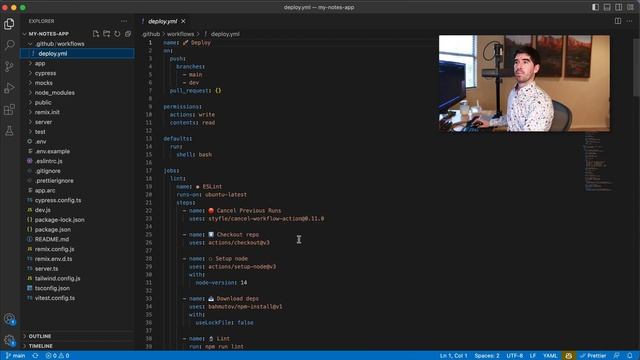Open the Testing flask icon view
This screenshot has height=360, width=640.
click(9, 131)
